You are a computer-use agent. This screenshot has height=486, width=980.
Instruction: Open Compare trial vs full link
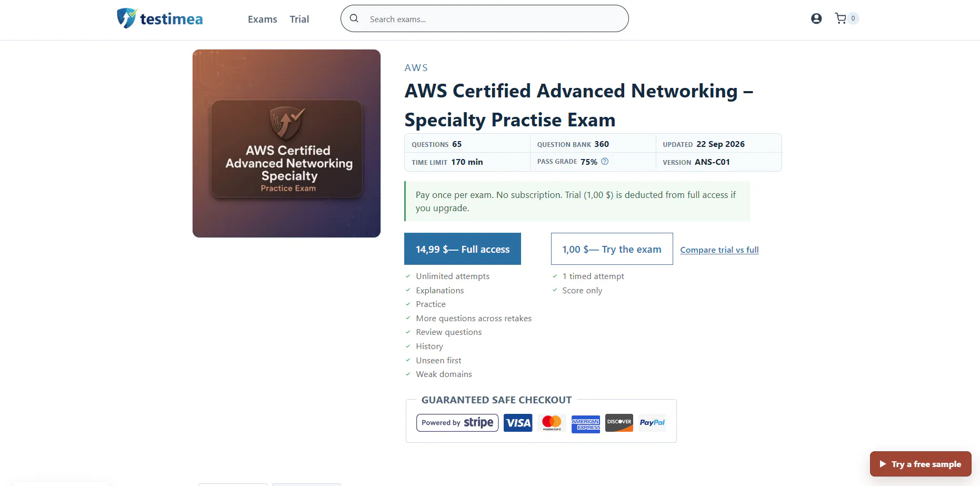tap(719, 250)
